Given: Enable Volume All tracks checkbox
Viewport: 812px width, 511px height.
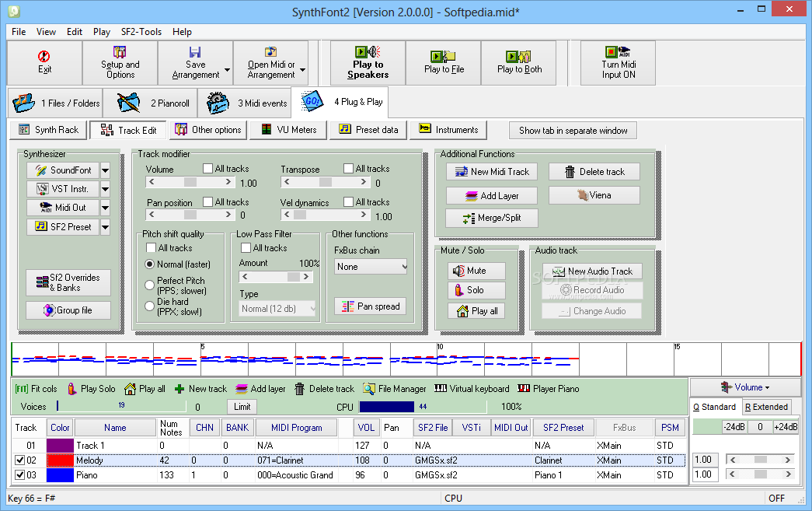Looking at the screenshot, I should tap(207, 169).
